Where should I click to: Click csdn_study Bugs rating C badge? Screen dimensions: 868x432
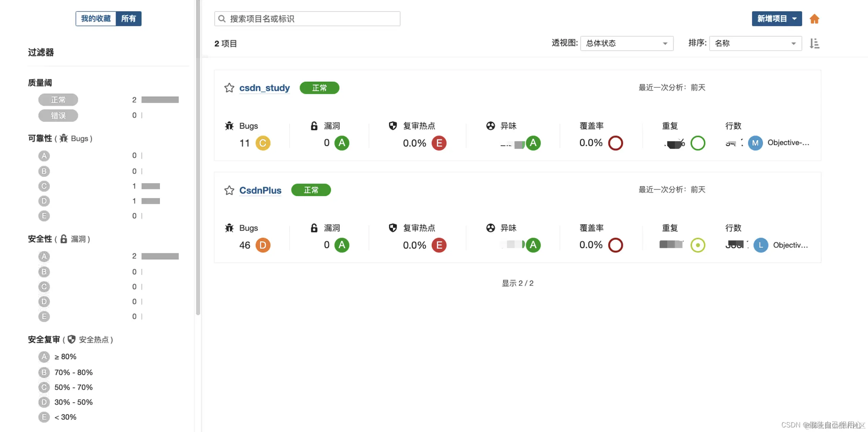(x=263, y=143)
